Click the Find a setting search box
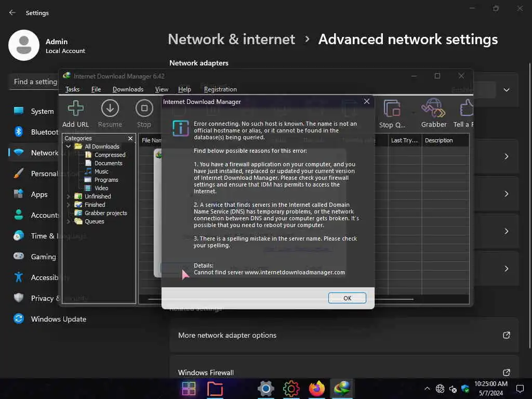Screen dimensions: 532x399 34,82
